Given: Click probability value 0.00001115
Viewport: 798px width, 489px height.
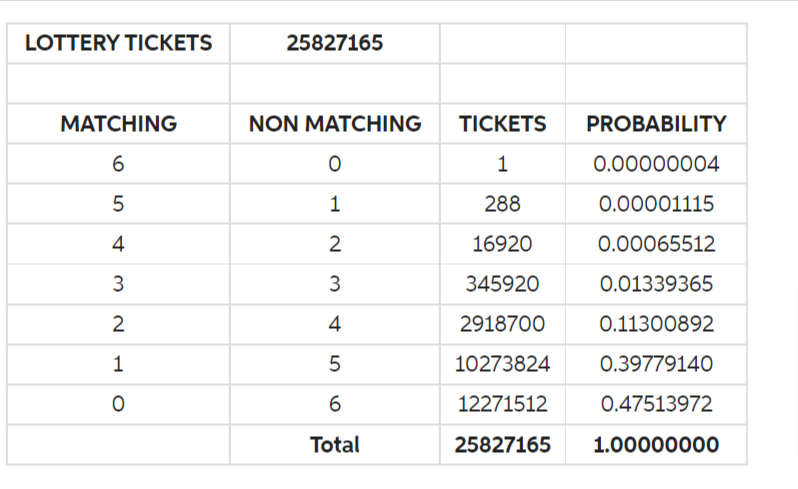Looking at the screenshot, I should coord(656,204).
